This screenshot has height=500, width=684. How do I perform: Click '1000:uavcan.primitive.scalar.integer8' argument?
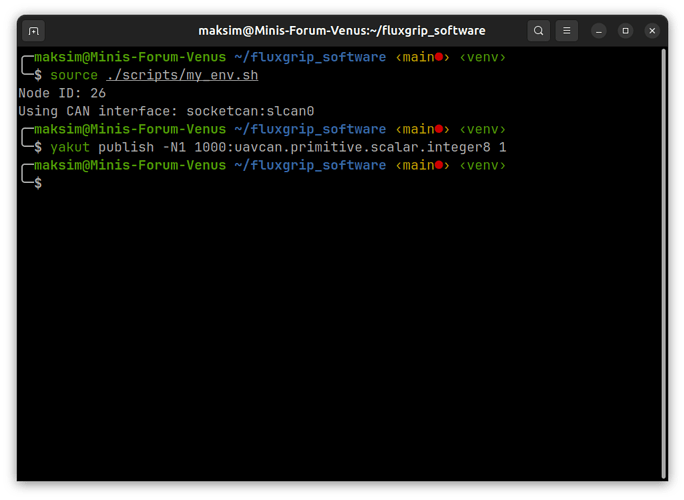(342, 147)
